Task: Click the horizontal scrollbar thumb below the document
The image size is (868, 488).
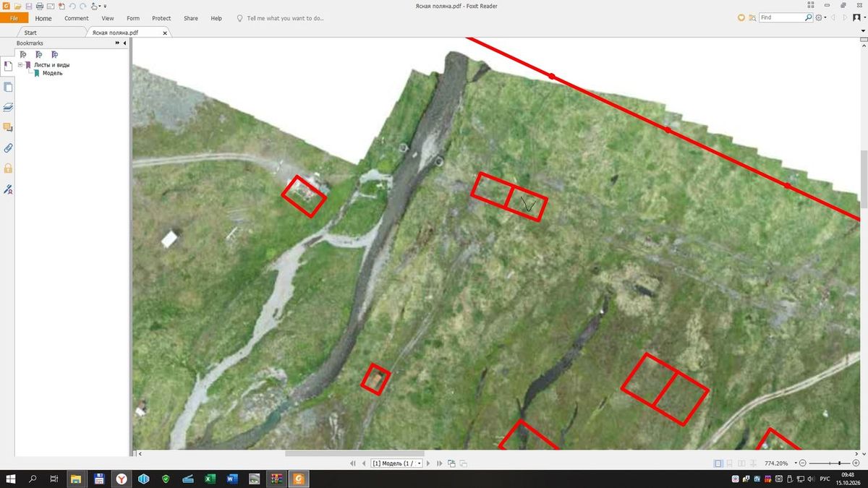Action: pos(354,453)
